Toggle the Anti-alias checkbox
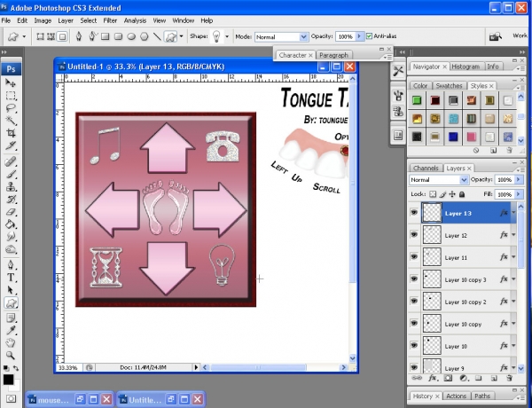Viewport: 532px width, 408px height. [369, 36]
